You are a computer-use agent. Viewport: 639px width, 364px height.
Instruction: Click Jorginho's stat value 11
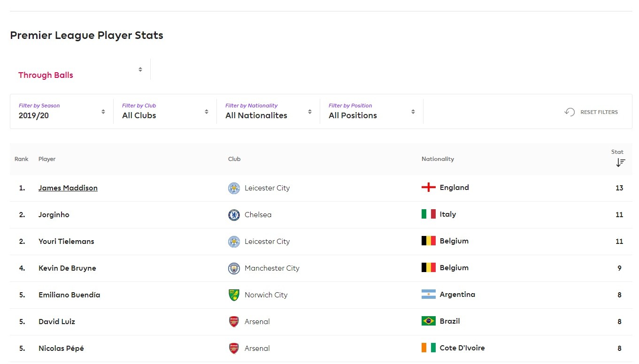point(619,215)
